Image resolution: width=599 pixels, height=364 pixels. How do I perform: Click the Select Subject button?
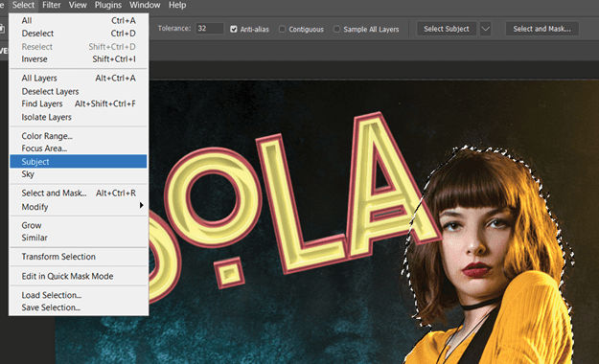[447, 29]
